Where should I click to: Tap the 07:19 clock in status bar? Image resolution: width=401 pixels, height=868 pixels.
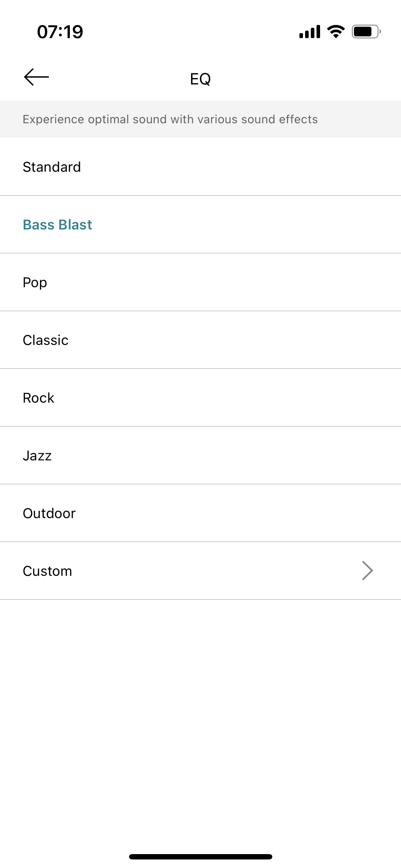(60, 32)
